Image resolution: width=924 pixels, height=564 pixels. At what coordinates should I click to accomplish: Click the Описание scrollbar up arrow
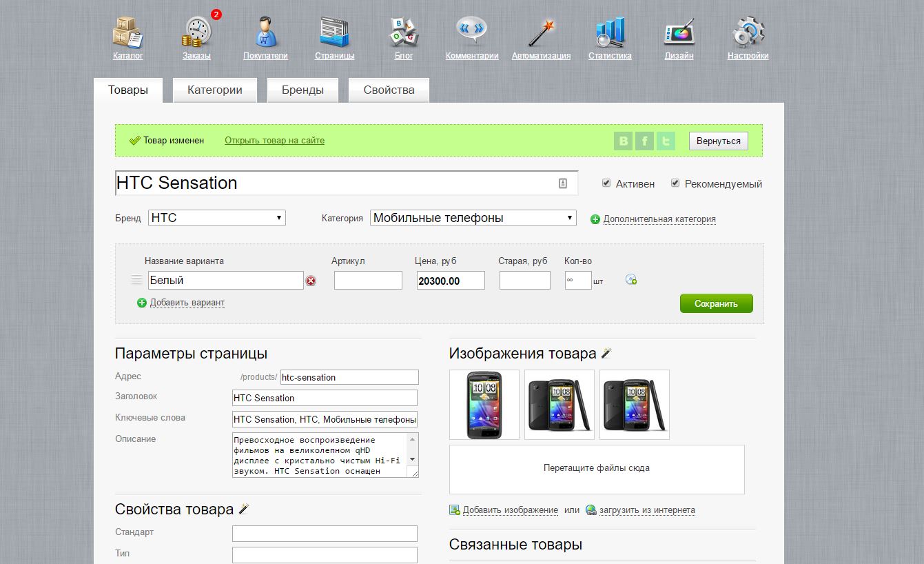[x=413, y=439]
